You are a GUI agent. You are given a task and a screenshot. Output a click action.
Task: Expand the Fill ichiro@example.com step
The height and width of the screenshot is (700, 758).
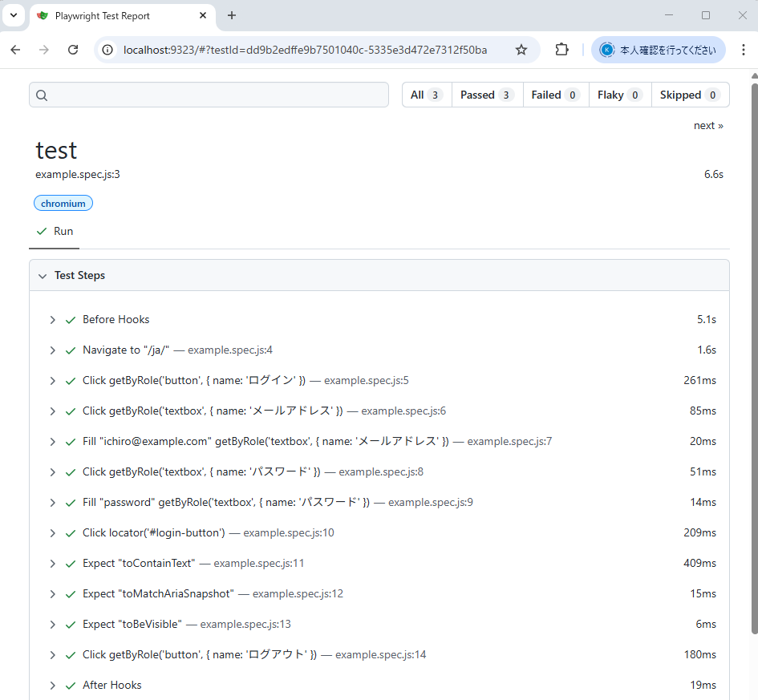tap(53, 442)
